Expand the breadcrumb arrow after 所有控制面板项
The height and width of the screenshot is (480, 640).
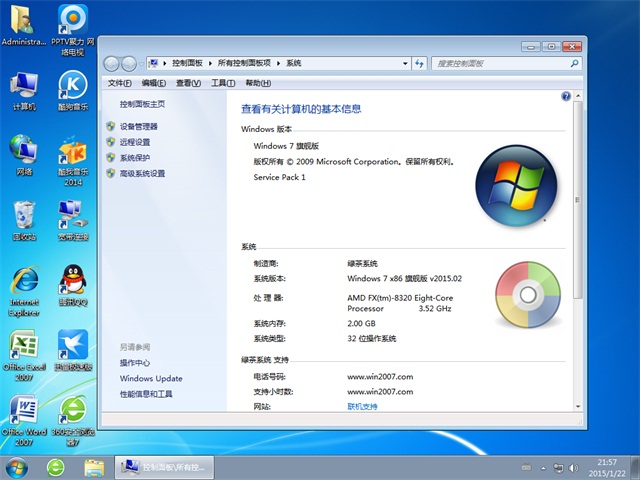[x=279, y=63]
